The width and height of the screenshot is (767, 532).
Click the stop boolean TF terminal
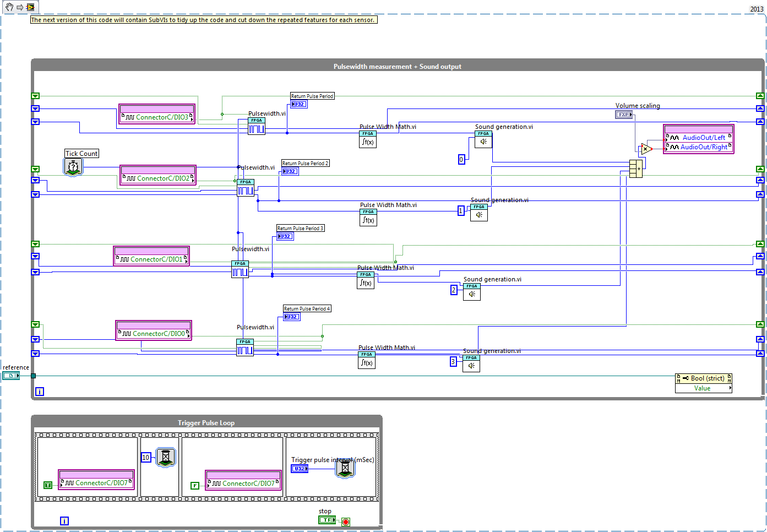coord(327,520)
